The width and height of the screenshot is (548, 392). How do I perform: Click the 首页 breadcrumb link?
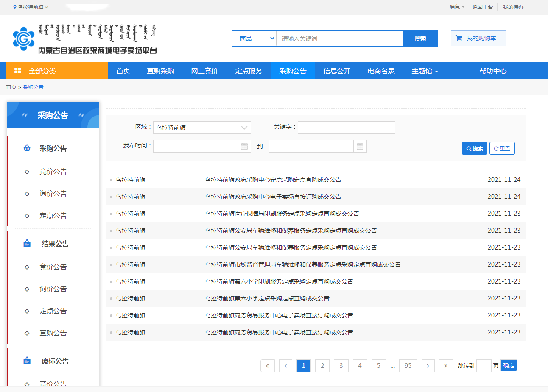pos(11,87)
